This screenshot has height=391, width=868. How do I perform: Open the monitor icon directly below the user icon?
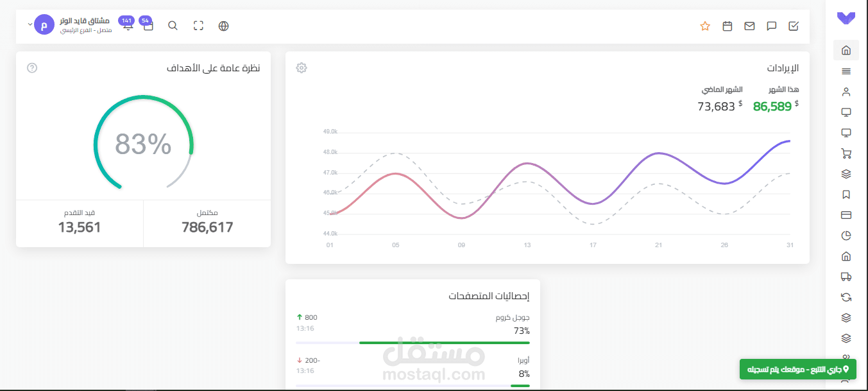pyautogui.click(x=846, y=112)
